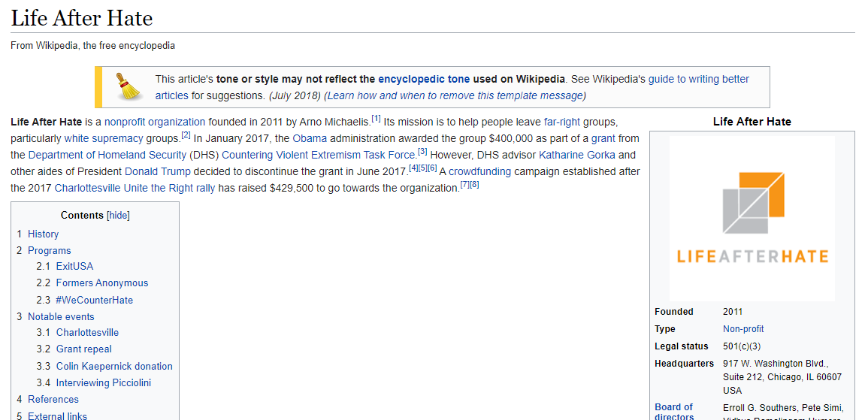The image size is (868, 420).
Task: Jump to citation reference 1
Action: [x=376, y=118]
